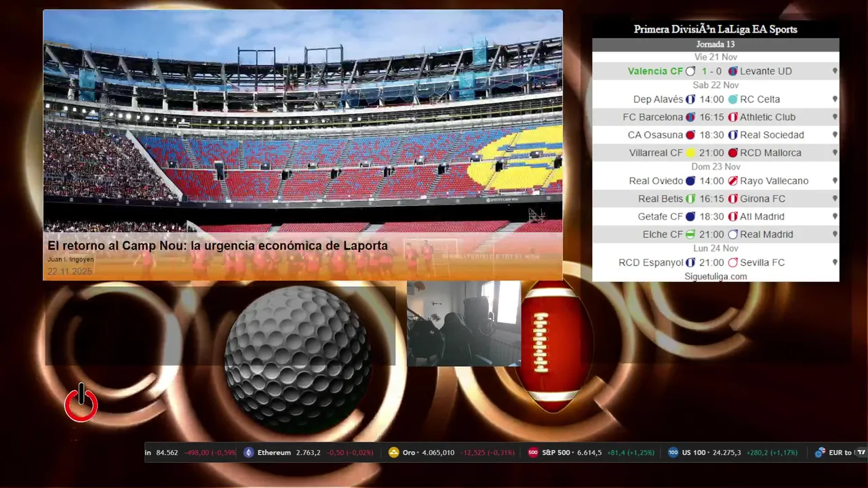The height and width of the screenshot is (488, 868).
Task: Click the Dom 23 Nov date row
Action: (715, 167)
